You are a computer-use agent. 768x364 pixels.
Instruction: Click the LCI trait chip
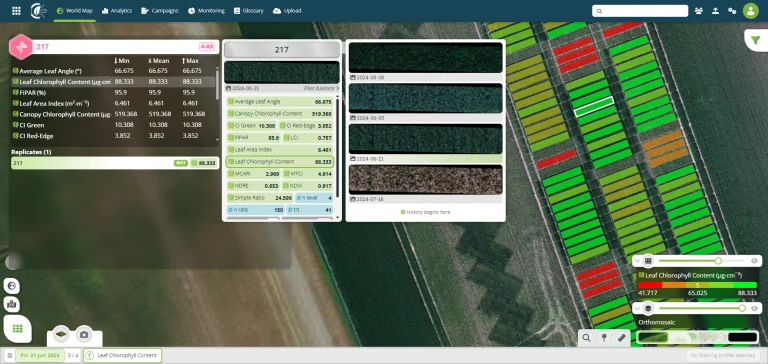point(309,138)
